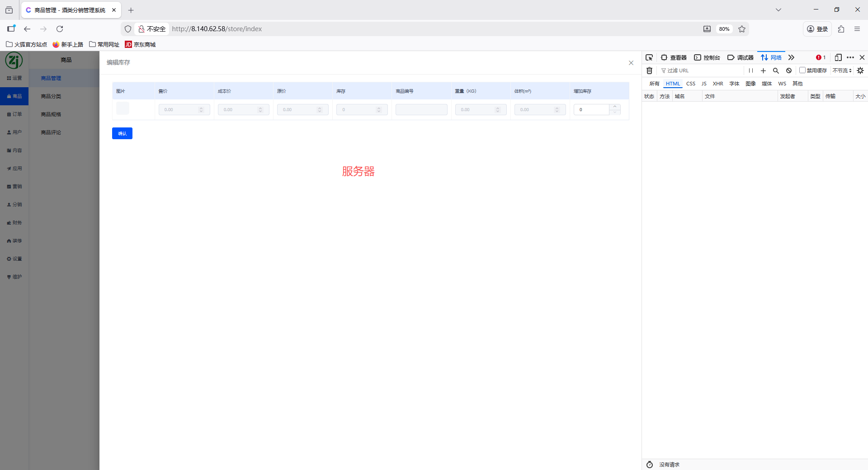Open network settings gear icon
The width and height of the screenshot is (868, 470).
coord(860,70)
